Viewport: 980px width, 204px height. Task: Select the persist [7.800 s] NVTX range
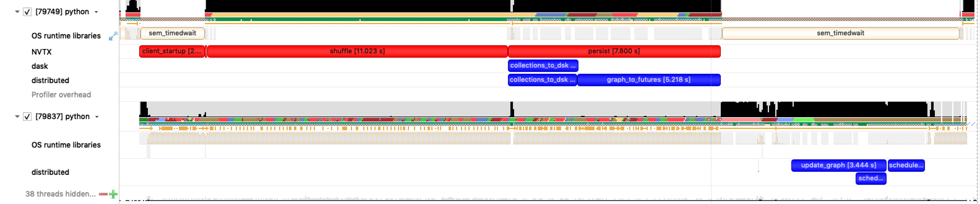(x=614, y=51)
